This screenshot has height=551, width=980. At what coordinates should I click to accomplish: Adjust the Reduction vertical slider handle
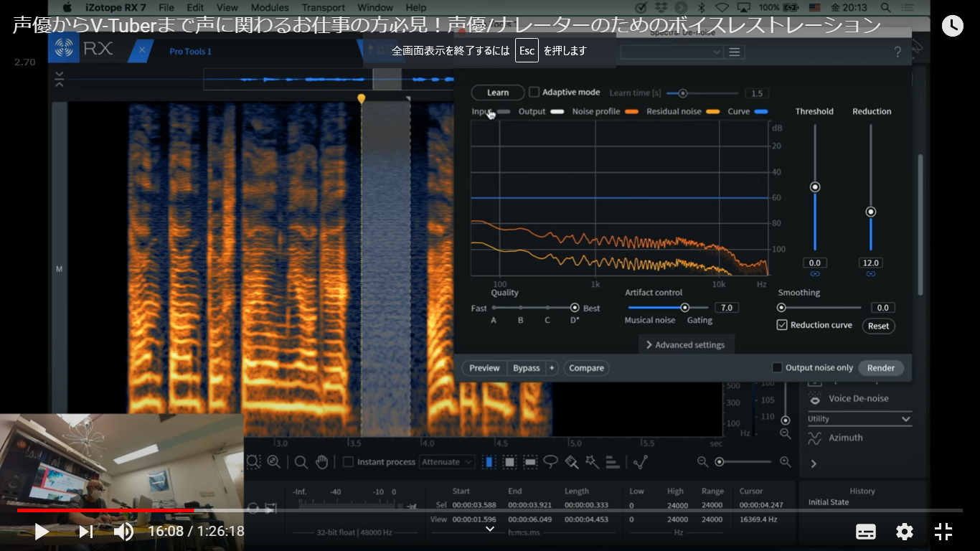(871, 212)
